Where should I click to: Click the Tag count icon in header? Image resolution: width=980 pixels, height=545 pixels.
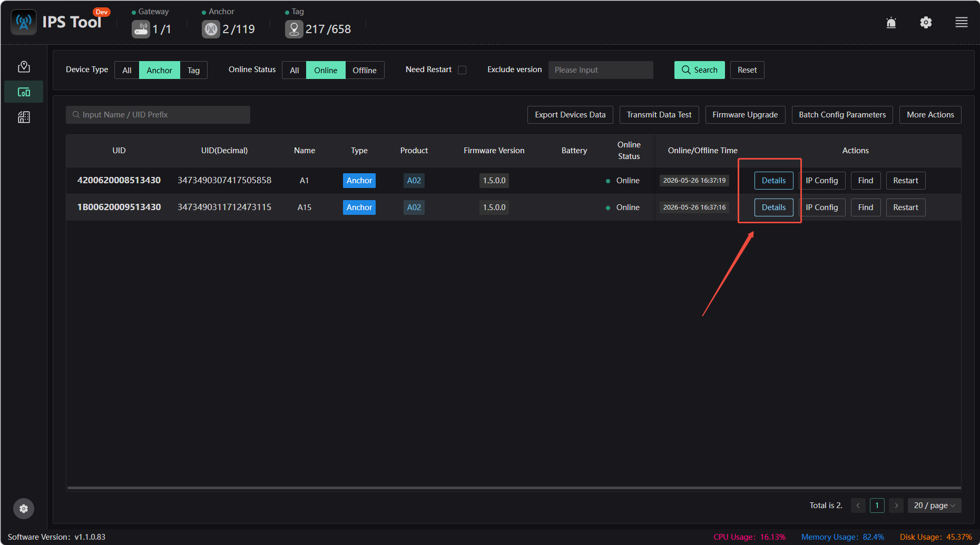tap(294, 29)
